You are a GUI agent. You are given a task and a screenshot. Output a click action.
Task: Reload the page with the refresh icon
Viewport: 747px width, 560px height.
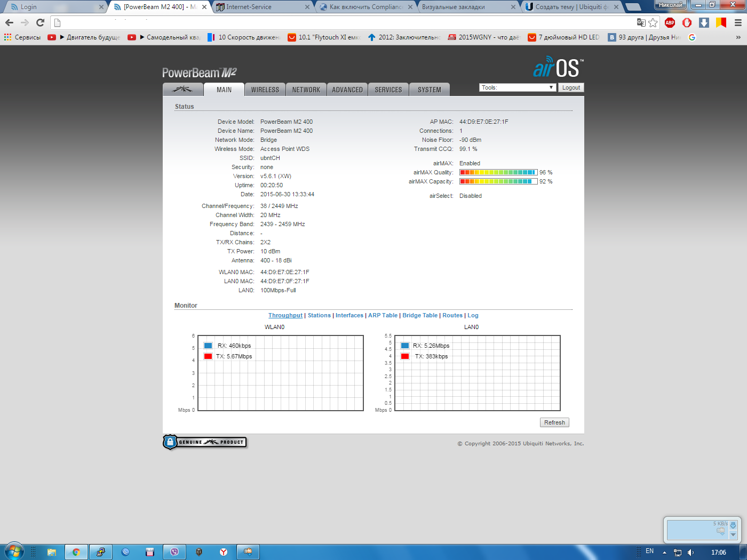tap(40, 22)
